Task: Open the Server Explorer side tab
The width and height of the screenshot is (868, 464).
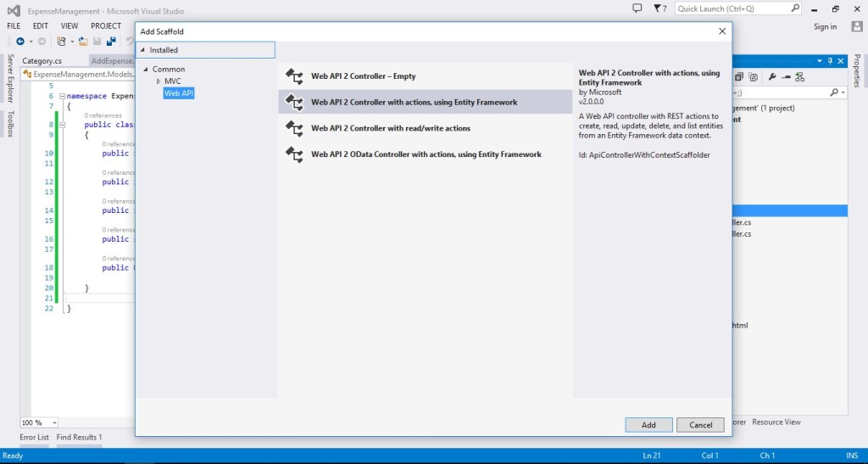Action: click(x=10, y=78)
